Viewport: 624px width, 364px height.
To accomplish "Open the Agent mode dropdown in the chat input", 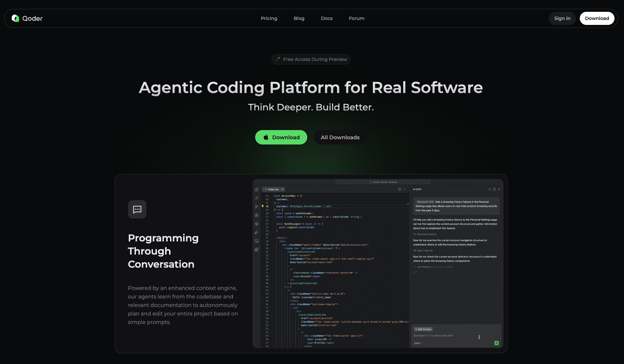I will click(x=418, y=343).
